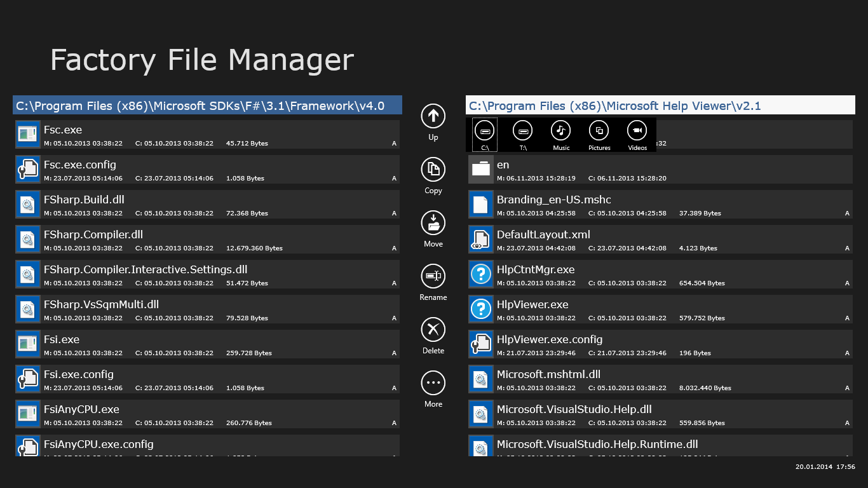Open the Music library shortcut
The image size is (868, 488).
tap(560, 131)
